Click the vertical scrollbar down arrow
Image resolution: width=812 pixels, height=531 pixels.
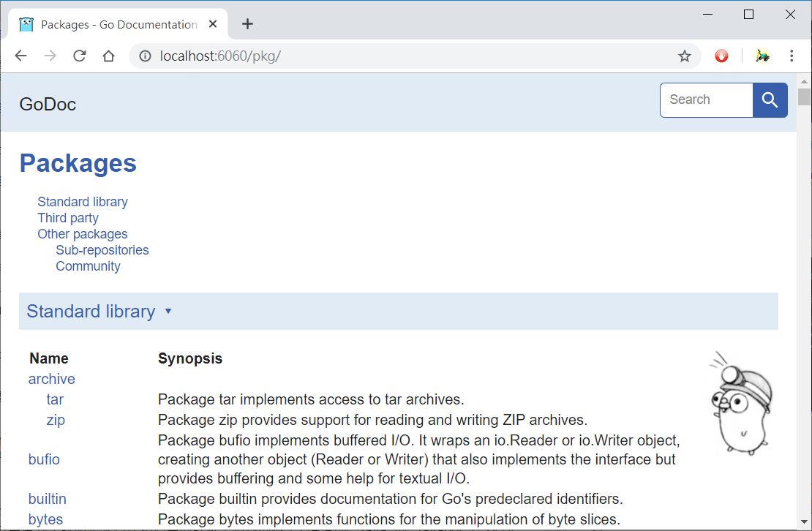[804, 524]
